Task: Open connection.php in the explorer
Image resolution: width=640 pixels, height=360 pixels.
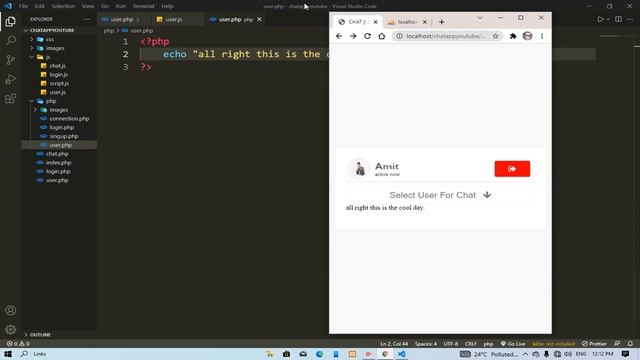Action: tap(69, 118)
